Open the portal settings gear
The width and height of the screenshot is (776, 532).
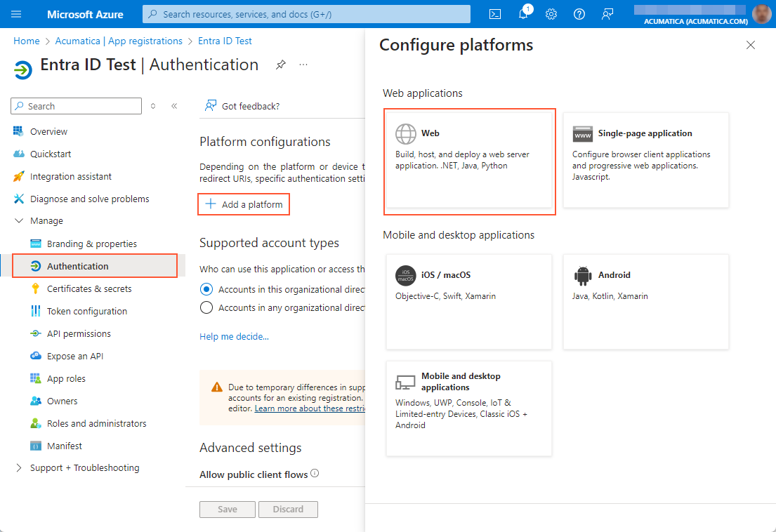[x=551, y=14]
